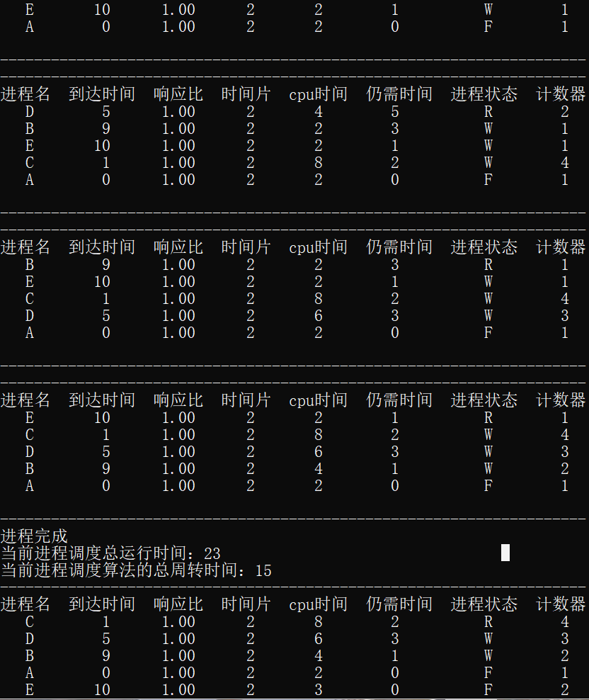589x700 pixels.
Task: Click the F status in process E's row
Action: tap(488, 690)
